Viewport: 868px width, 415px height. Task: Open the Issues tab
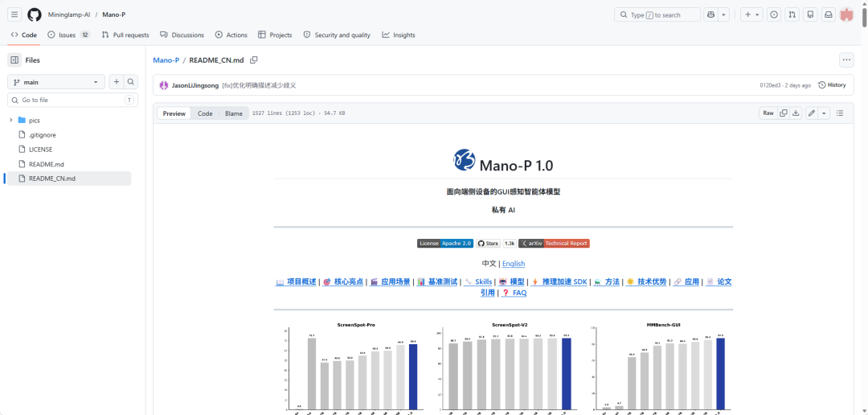[x=69, y=35]
